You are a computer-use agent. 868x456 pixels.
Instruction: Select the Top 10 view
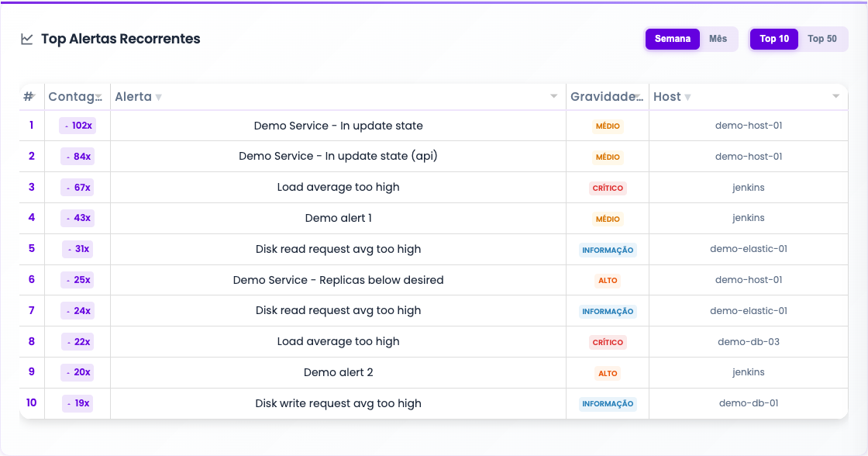point(774,39)
